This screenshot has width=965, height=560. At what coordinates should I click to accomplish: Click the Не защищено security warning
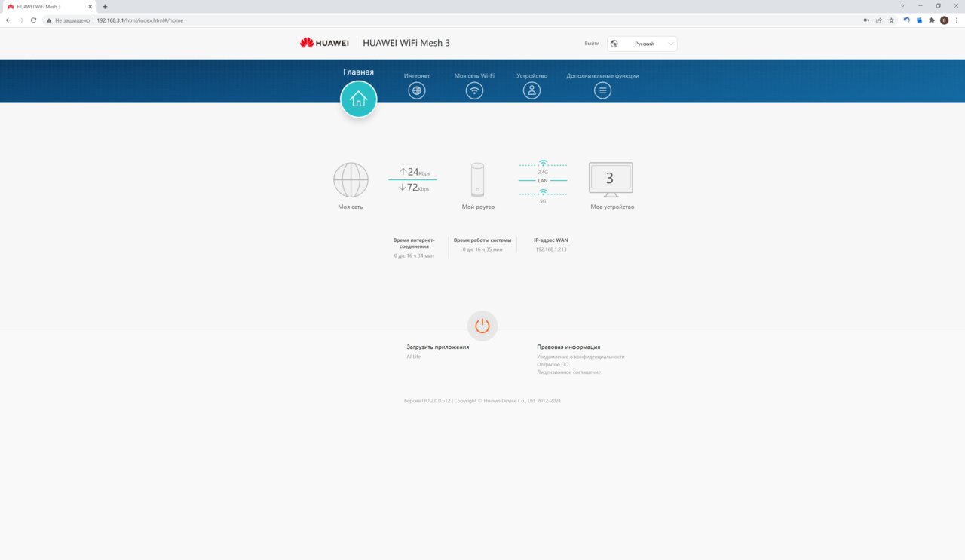[x=68, y=20]
